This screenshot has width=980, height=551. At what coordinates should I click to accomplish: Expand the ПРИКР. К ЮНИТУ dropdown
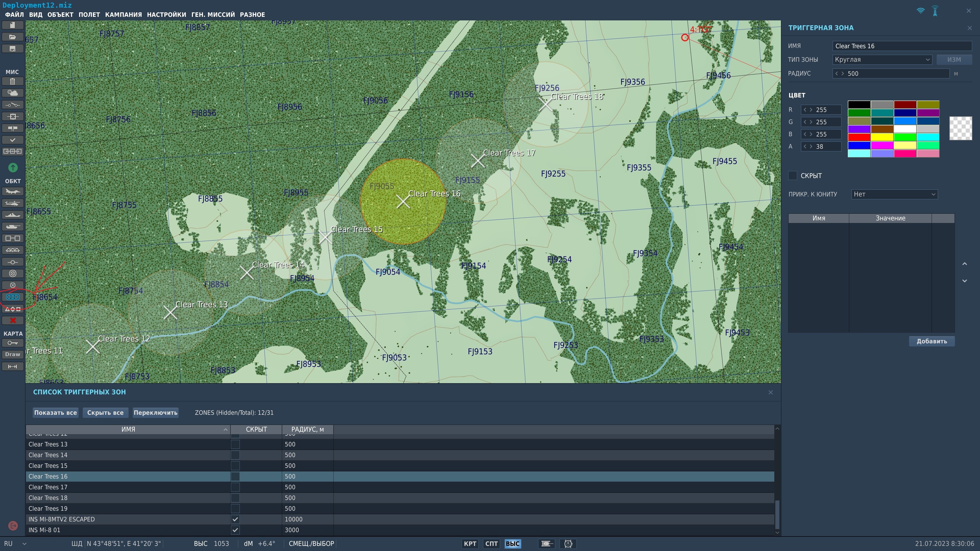point(894,194)
